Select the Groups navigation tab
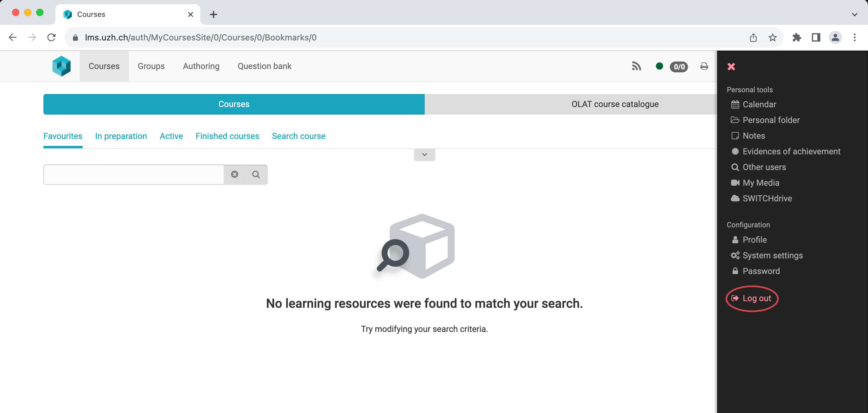The width and height of the screenshot is (868, 413). (151, 66)
